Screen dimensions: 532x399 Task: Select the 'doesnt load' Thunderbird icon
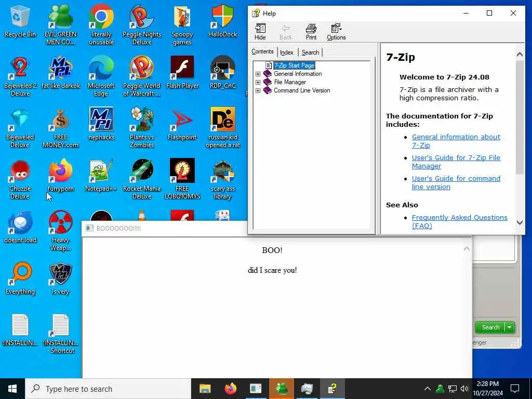[x=20, y=227]
